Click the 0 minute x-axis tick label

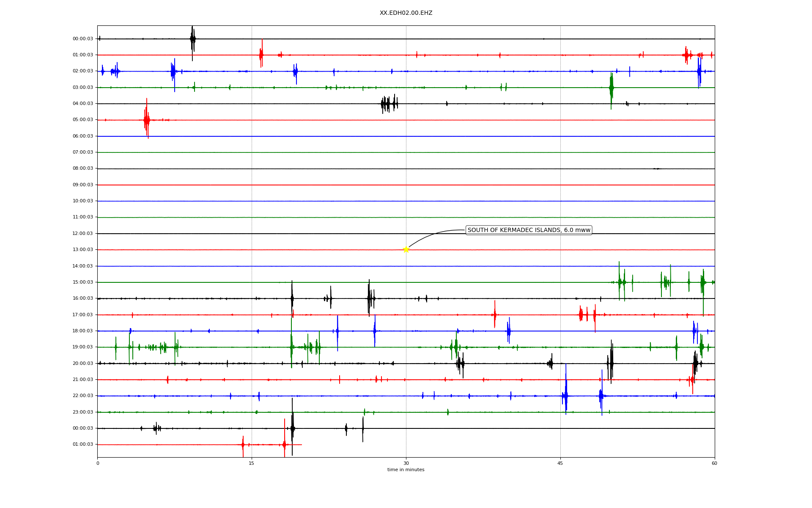(98, 464)
